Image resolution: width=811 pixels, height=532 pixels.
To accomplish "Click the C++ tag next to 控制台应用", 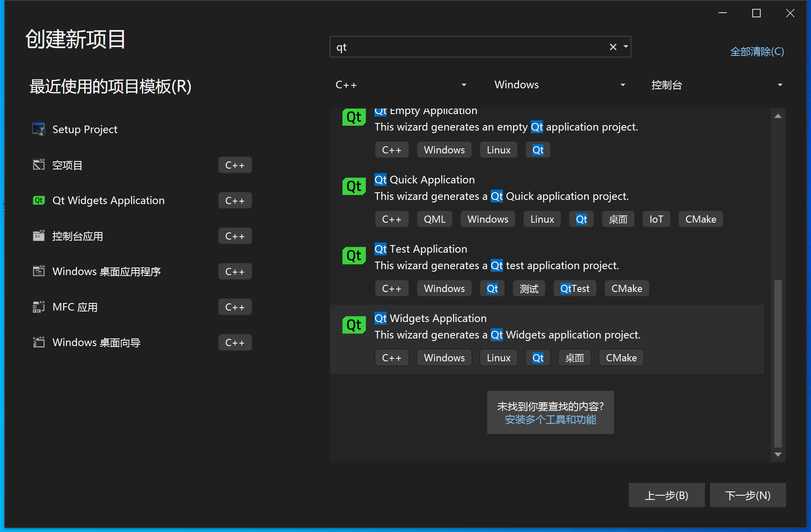I will click(235, 236).
